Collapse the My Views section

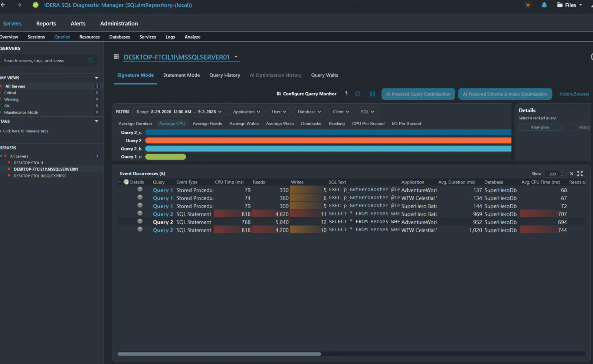point(96,78)
